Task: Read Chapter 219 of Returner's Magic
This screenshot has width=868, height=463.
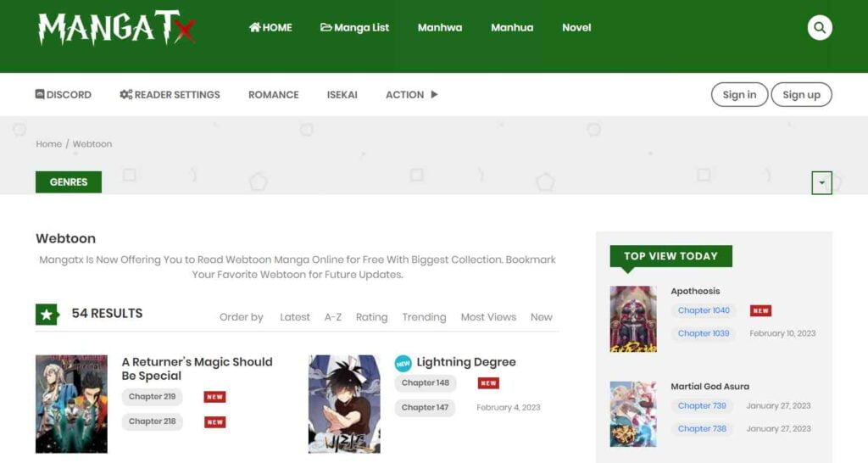Action: pos(153,397)
